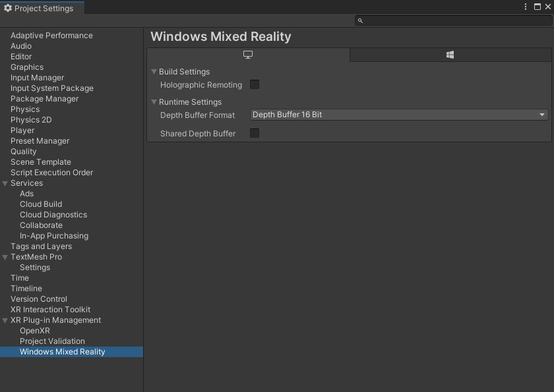
Task: Open the Depth Buffer Format dropdown
Action: (399, 115)
